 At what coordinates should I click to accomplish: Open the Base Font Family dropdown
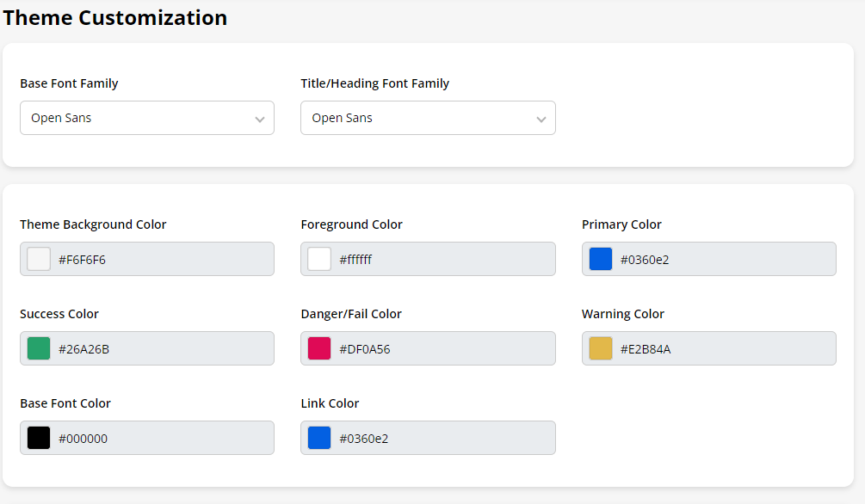pos(146,118)
